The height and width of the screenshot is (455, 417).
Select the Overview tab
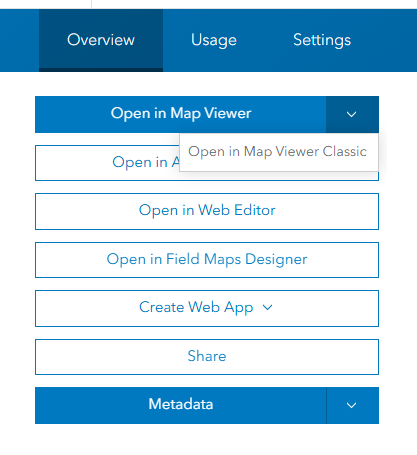tap(101, 40)
